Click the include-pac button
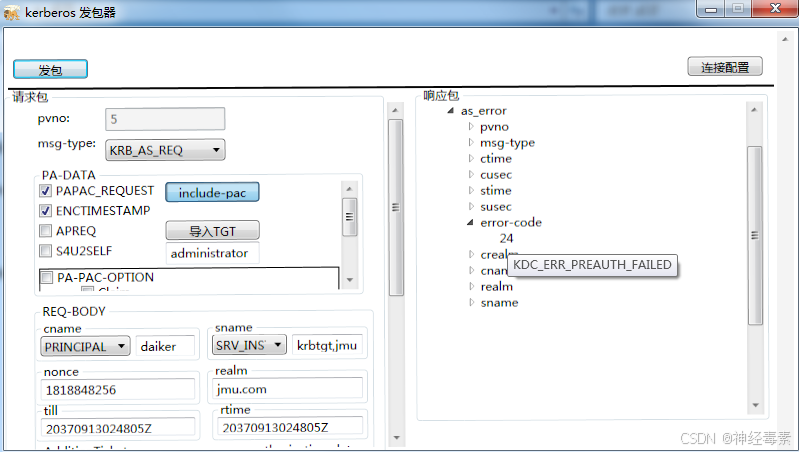Viewport: 799px width, 452px height. (212, 193)
